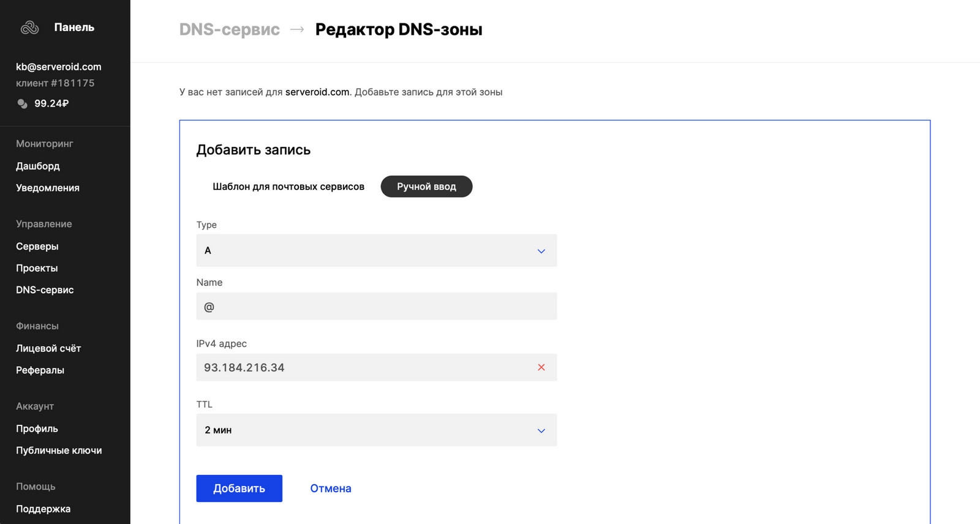
Task: Go to Профиль settings
Action: point(37,429)
